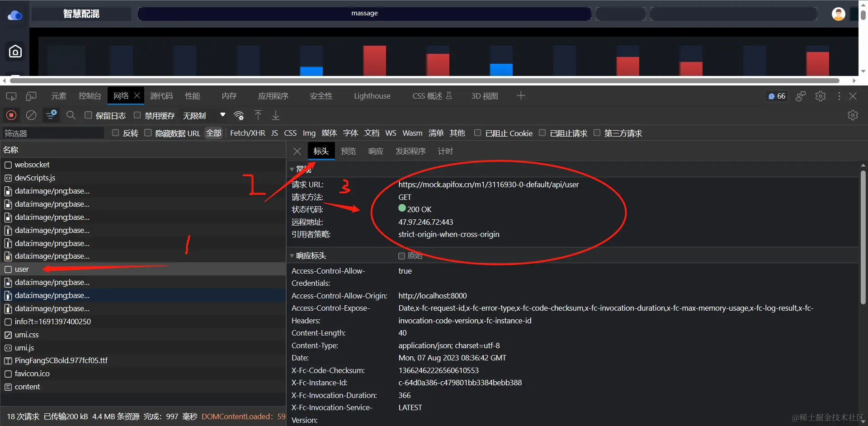Screen dimensions: 868x426
Task: Toggle the invert filter checkbox
Action: (115, 133)
